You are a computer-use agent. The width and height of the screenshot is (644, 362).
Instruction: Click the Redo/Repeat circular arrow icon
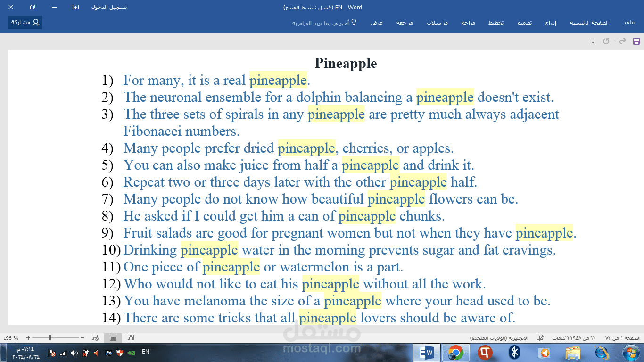pos(606,41)
